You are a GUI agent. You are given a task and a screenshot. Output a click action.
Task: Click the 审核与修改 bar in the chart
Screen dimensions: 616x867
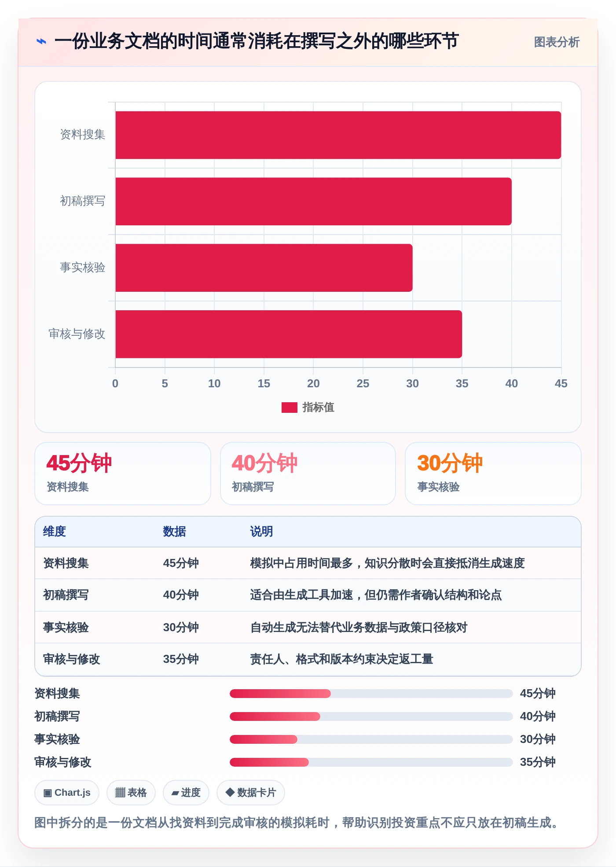pos(289,334)
